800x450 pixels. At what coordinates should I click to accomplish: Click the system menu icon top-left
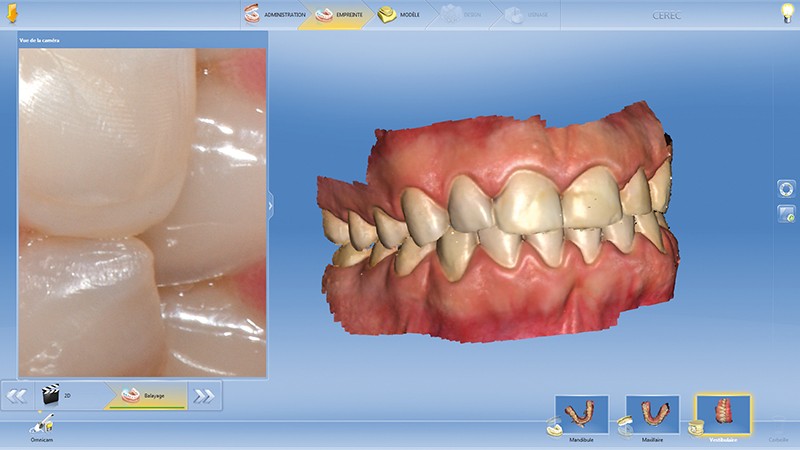11,14
